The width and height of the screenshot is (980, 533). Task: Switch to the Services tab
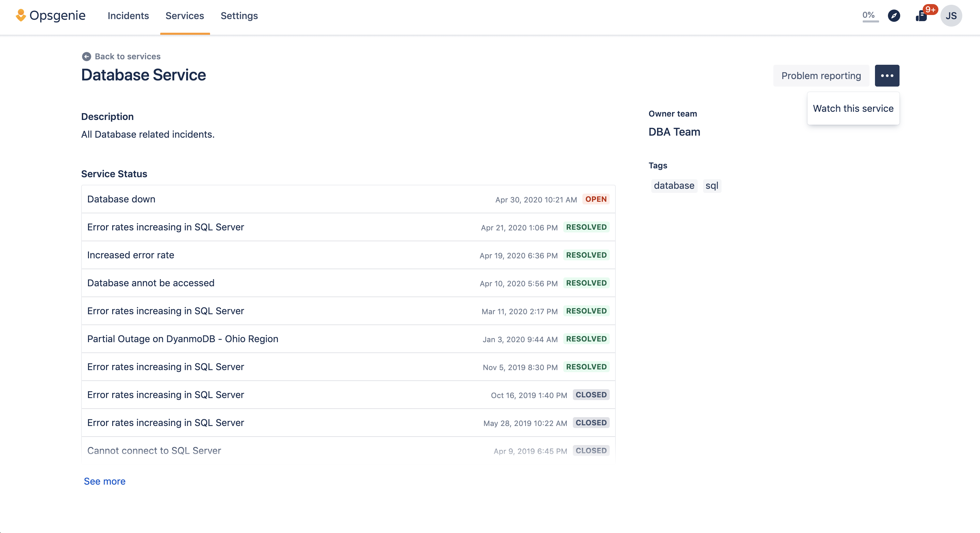[184, 16]
